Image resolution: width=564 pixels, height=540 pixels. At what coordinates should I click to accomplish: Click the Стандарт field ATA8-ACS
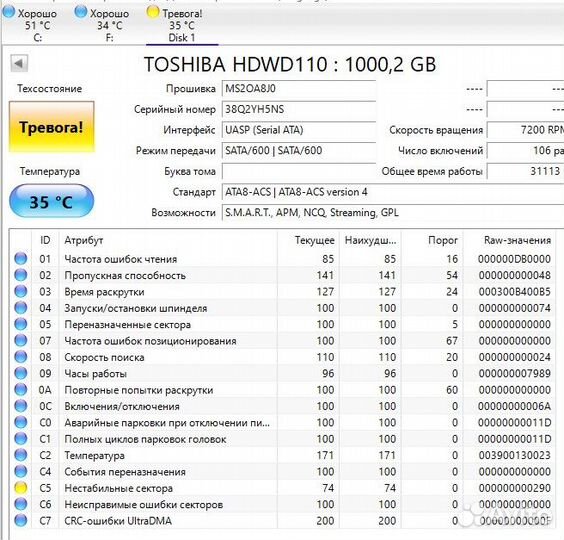pos(393,192)
